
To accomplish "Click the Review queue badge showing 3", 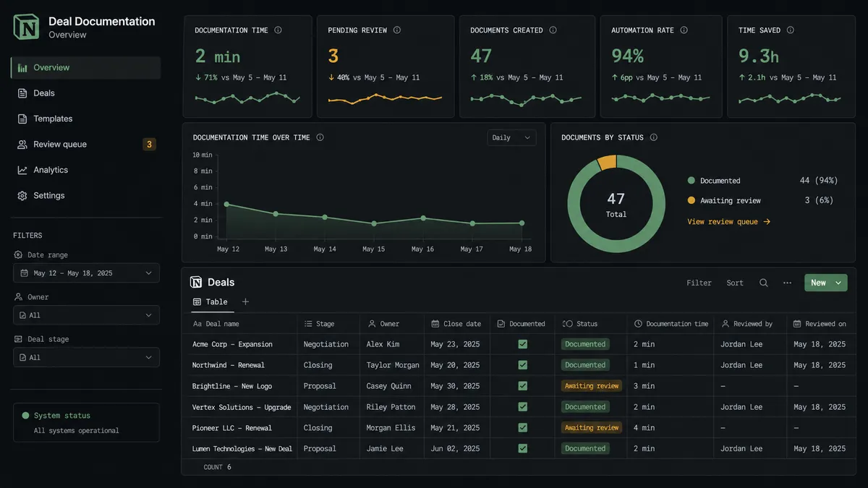I will tap(149, 145).
